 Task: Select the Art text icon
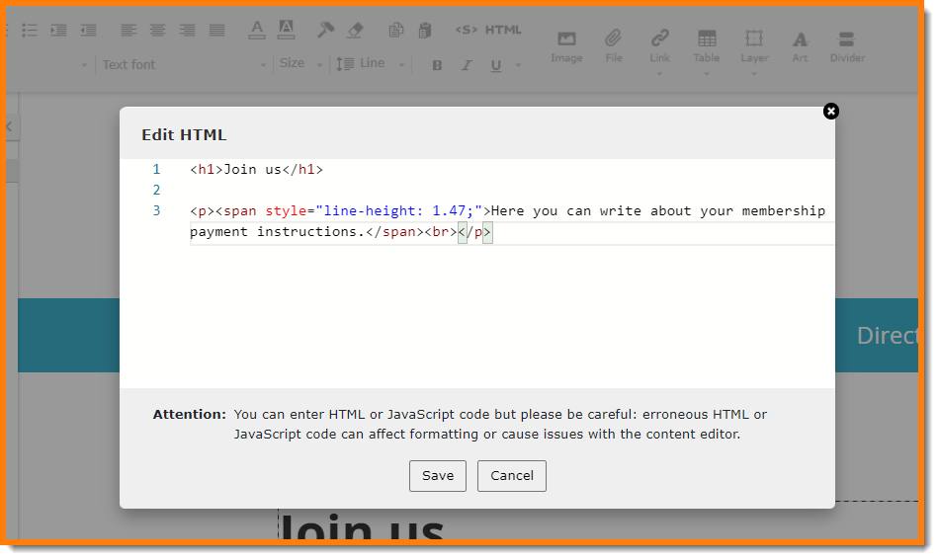point(800,45)
